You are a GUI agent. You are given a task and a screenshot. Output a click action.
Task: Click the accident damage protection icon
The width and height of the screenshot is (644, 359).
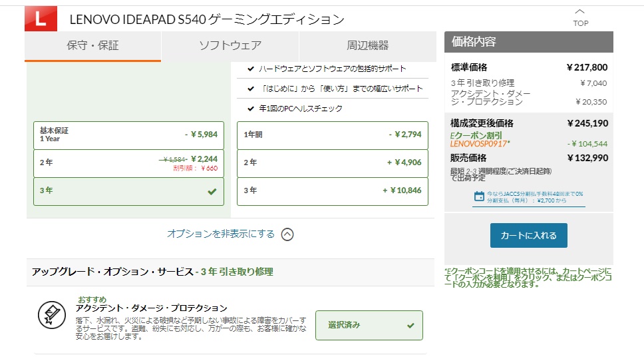click(52, 315)
